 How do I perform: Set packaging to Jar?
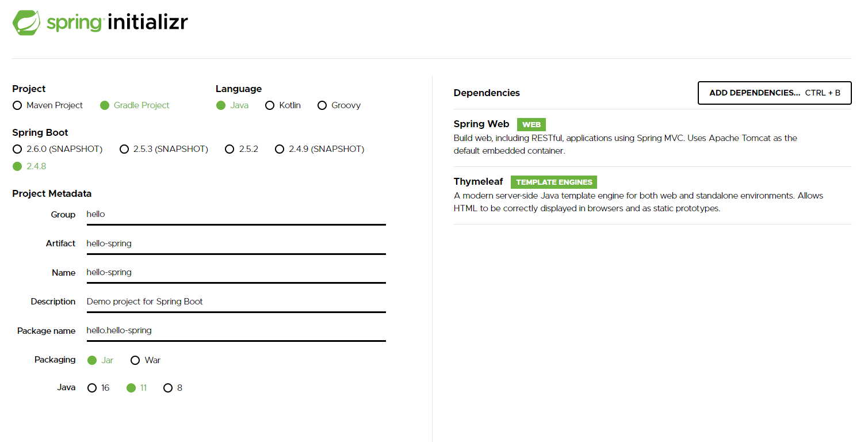[x=92, y=360]
